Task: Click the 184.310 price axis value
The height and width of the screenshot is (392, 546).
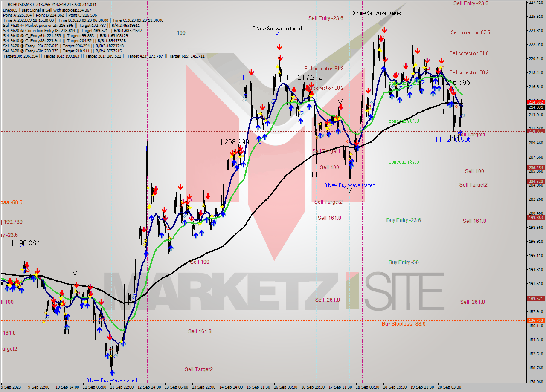Action: click(x=536, y=340)
